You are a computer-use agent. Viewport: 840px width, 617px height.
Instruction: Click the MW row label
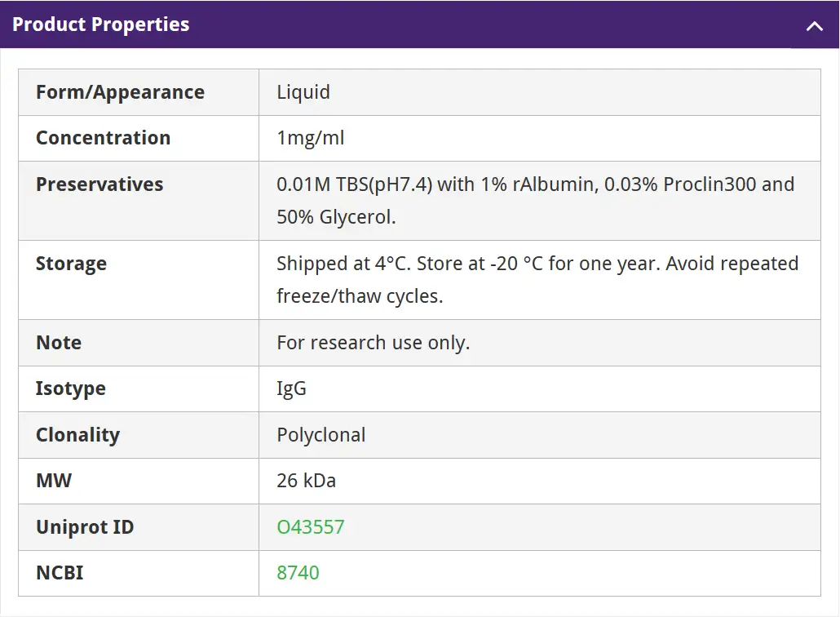[54, 481]
